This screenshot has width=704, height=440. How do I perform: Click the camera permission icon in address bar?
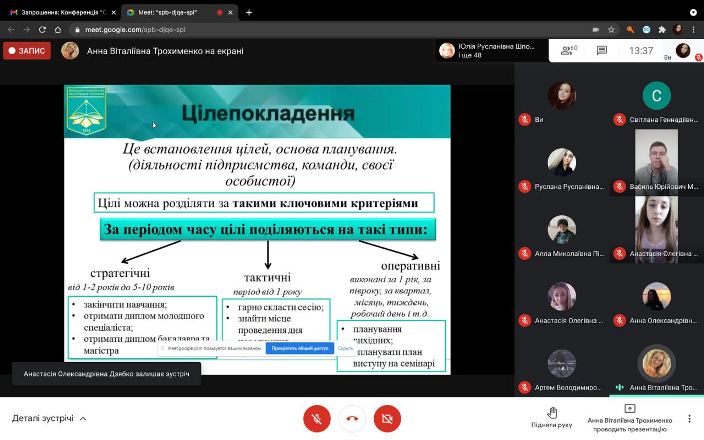coord(596,30)
